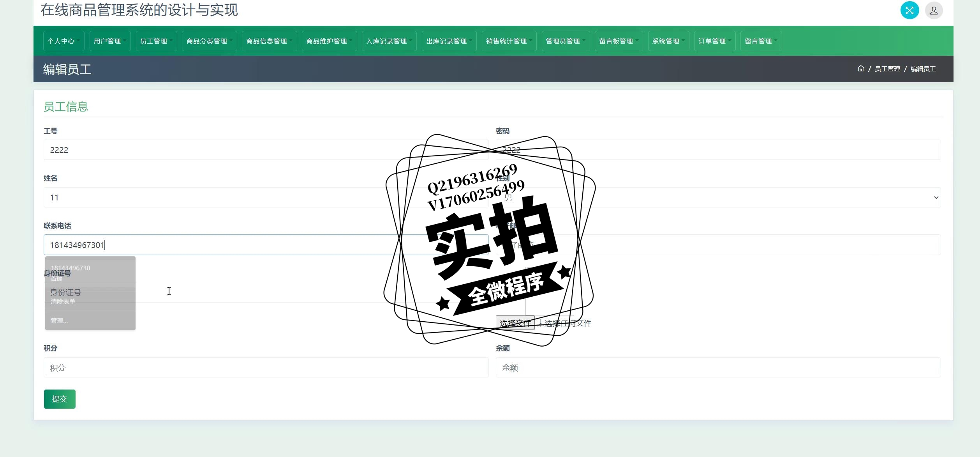Open the 入库记录管理 menu
980x457 pixels.
[x=389, y=41]
